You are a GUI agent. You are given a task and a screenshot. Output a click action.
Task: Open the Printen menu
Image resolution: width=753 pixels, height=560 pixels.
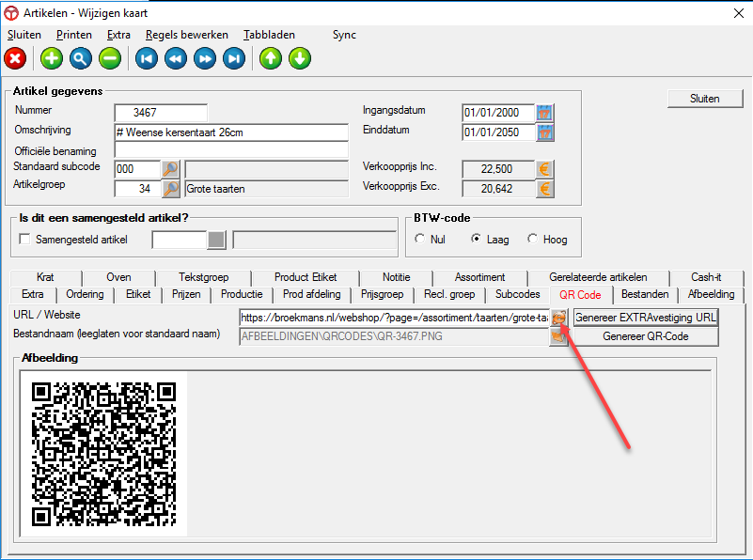[x=74, y=35]
